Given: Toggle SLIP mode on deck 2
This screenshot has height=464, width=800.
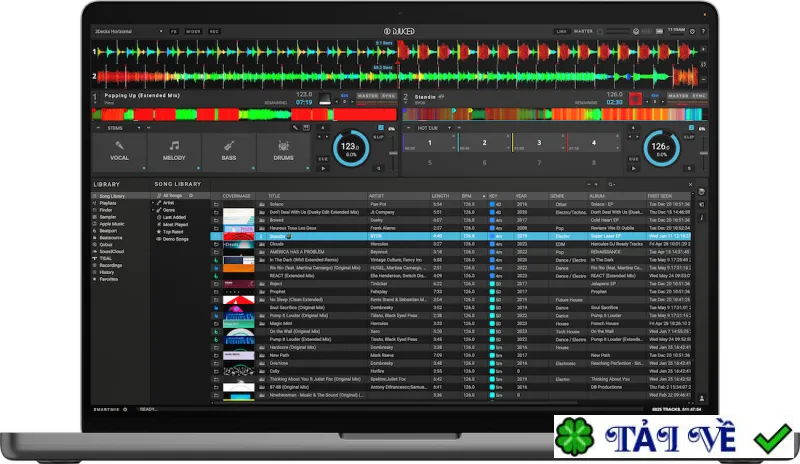Looking at the screenshot, I should pos(689,137).
